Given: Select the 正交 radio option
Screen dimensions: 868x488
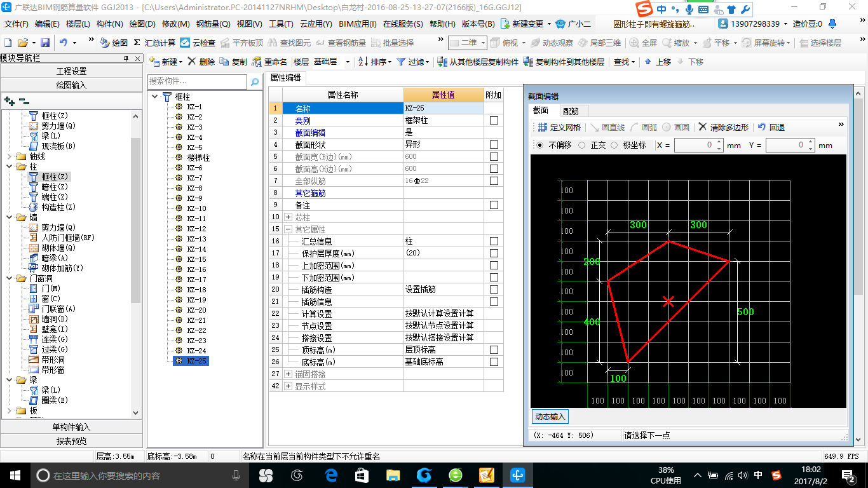Looking at the screenshot, I should pyautogui.click(x=582, y=145).
